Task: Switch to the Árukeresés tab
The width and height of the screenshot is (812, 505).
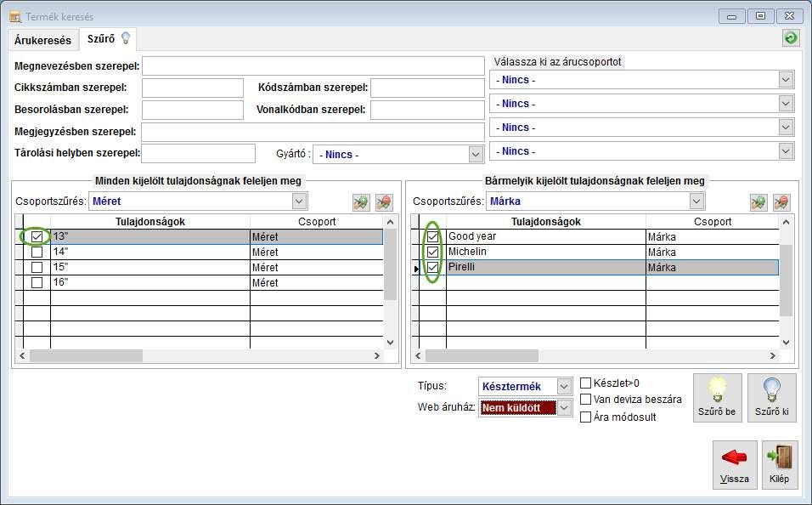Action: pos(43,40)
